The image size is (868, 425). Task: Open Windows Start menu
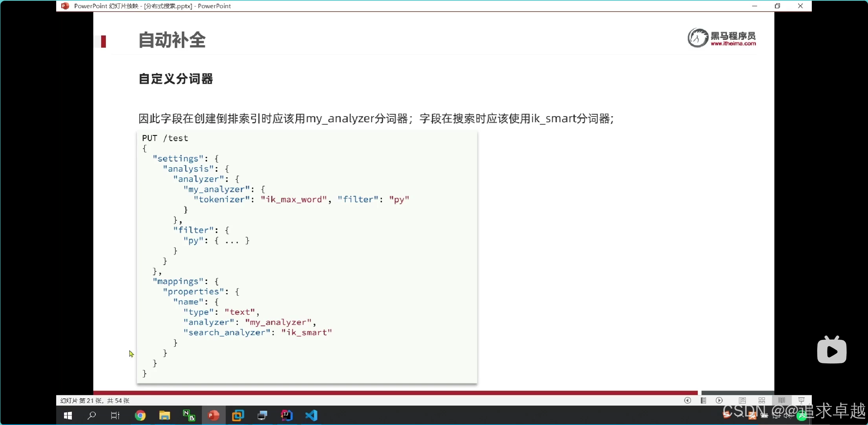68,415
